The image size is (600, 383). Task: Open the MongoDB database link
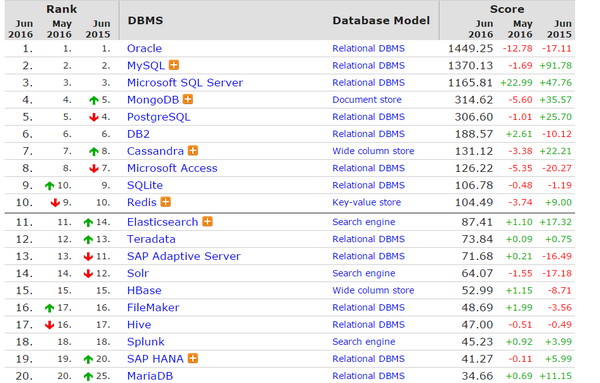153,100
